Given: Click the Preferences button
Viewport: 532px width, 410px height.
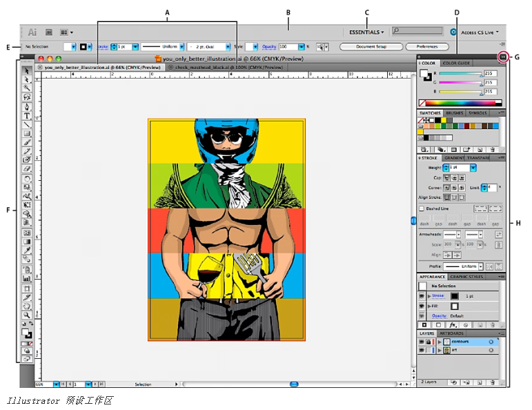Looking at the screenshot, I should [x=426, y=47].
